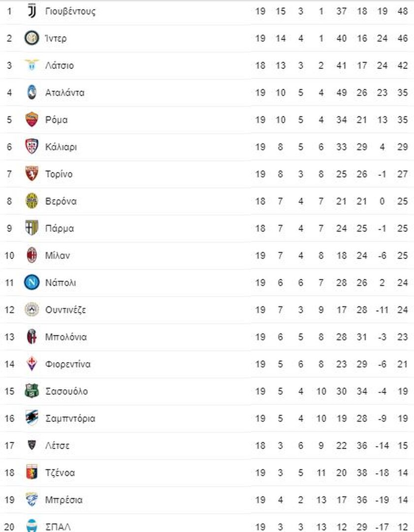Open the Πάρμα team link

click(60, 229)
